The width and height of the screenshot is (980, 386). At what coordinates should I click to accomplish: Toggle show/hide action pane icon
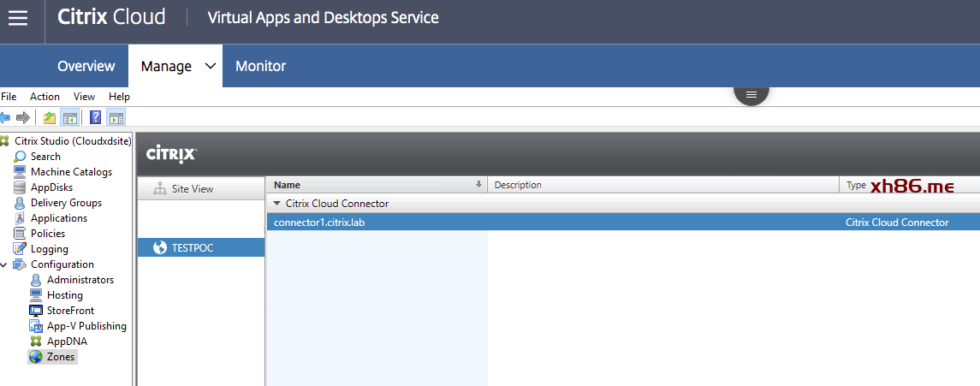(x=116, y=116)
